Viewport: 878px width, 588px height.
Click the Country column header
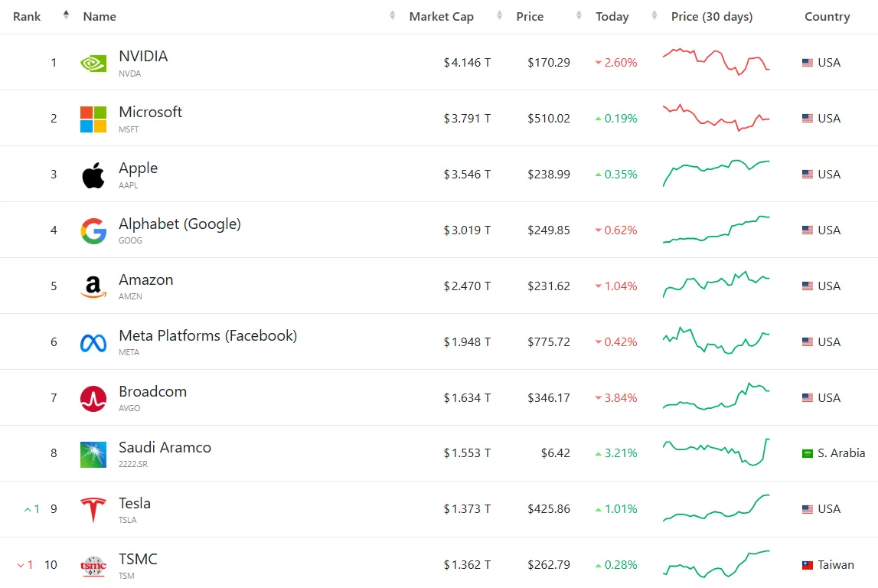pyautogui.click(x=827, y=17)
